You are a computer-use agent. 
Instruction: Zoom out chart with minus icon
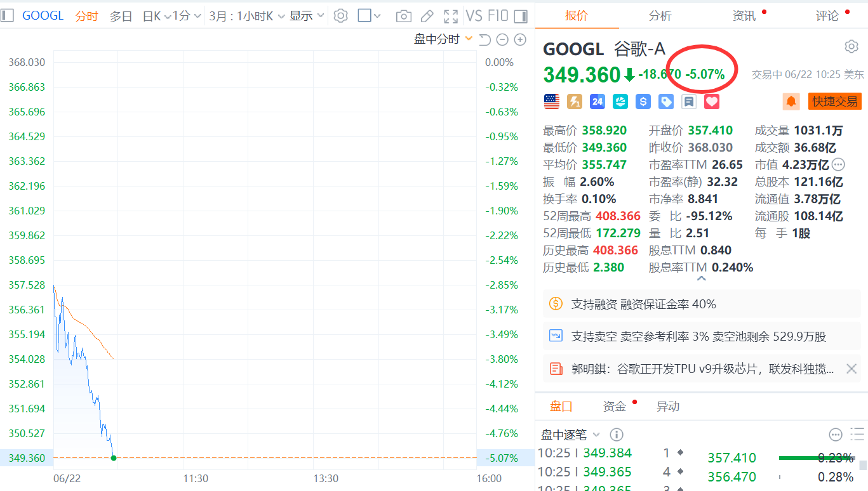pyautogui.click(x=502, y=40)
